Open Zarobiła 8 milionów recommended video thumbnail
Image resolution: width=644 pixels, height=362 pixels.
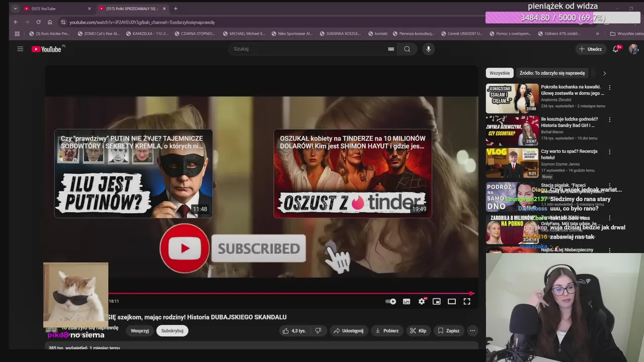pos(512,229)
